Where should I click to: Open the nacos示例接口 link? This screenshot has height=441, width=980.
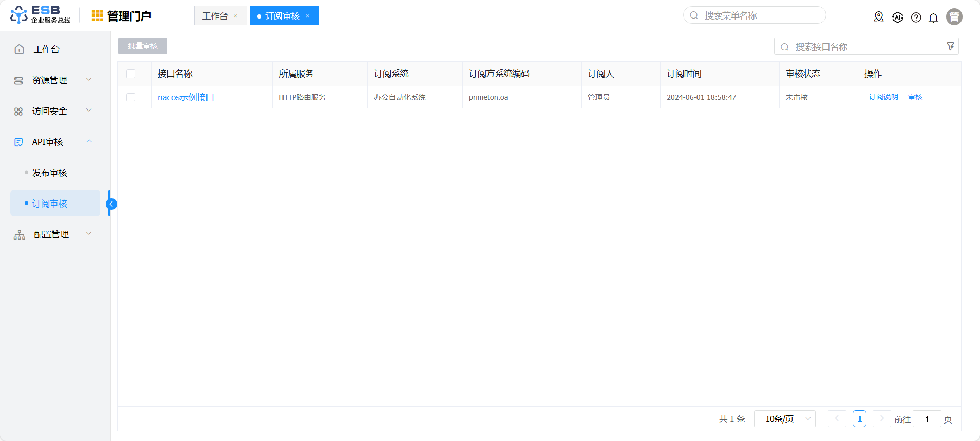pos(185,97)
